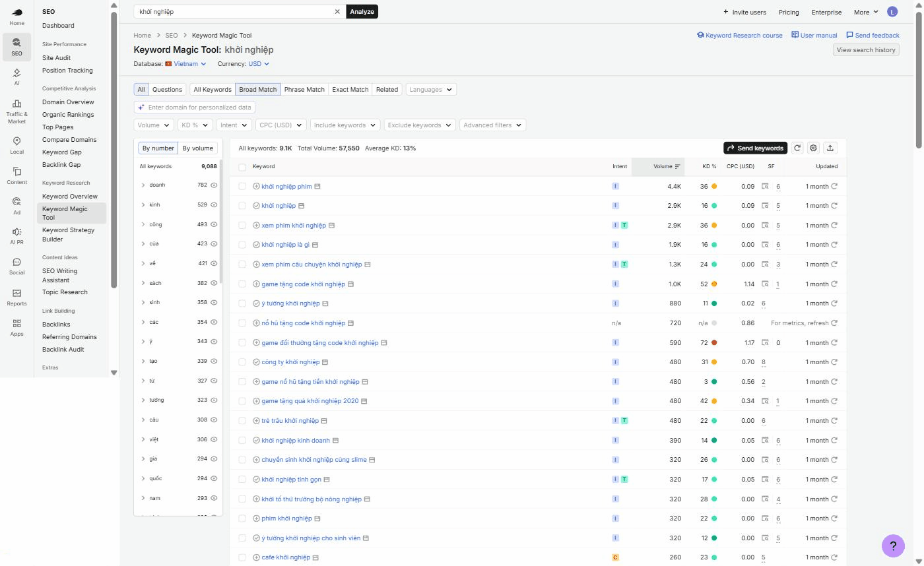Open the Social section icon
The image size is (924, 566).
pos(16,266)
